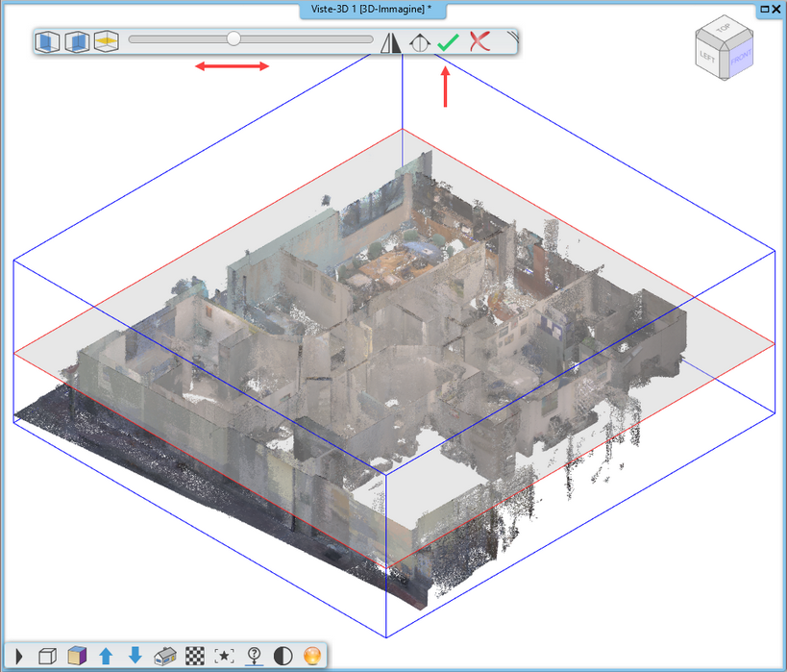Expand the bottom toolbar with the black triangle
787x672 pixels.
pyautogui.click(x=19, y=656)
